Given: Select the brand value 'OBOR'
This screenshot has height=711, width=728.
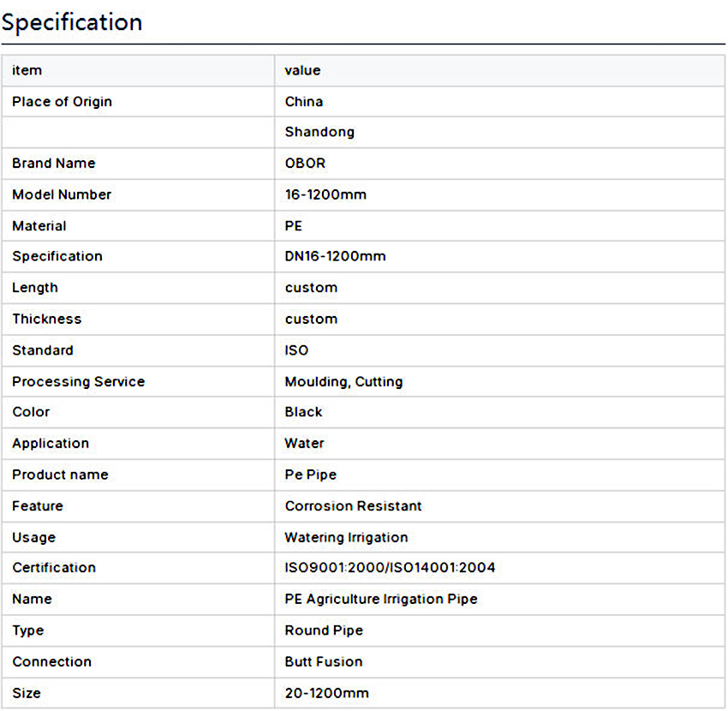Looking at the screenshot, I should click(x=305, y=163).
